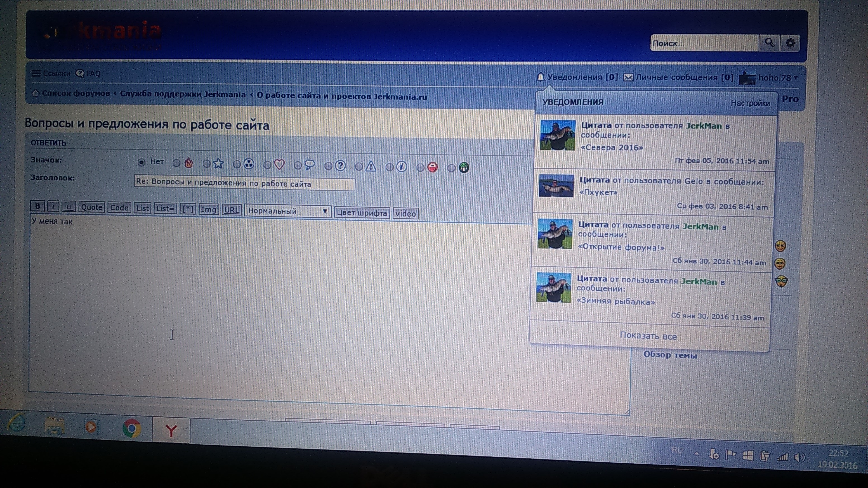Click the Bold B formatting button
The height and width of the screenshot is (488, 868).
tap(37, 206)
